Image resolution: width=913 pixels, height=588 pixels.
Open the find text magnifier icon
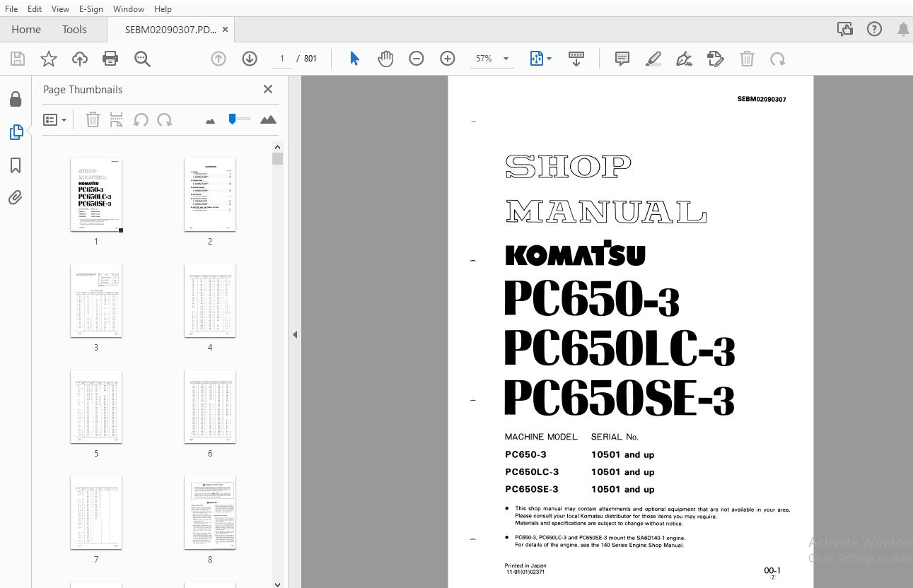pyautogui.click(x=142, y=59)
